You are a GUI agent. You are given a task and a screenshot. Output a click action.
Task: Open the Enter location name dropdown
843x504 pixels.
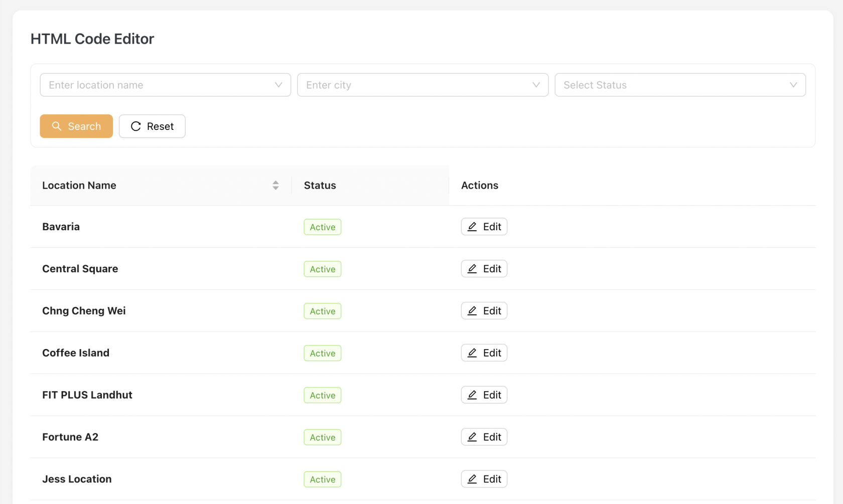coord(166,85)
